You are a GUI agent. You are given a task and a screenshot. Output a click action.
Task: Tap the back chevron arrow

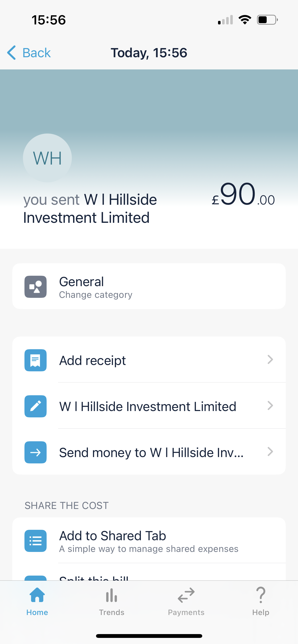[12, 53]
